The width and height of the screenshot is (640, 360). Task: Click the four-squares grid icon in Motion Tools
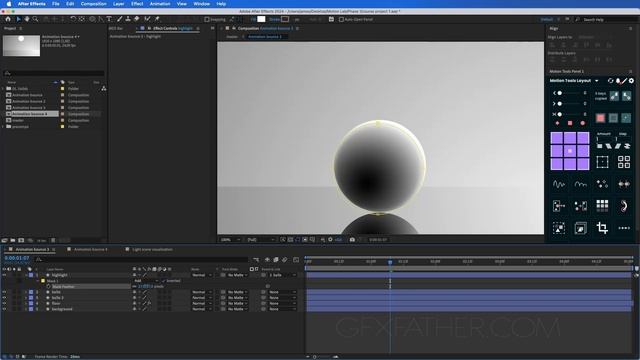coord(624,162)
